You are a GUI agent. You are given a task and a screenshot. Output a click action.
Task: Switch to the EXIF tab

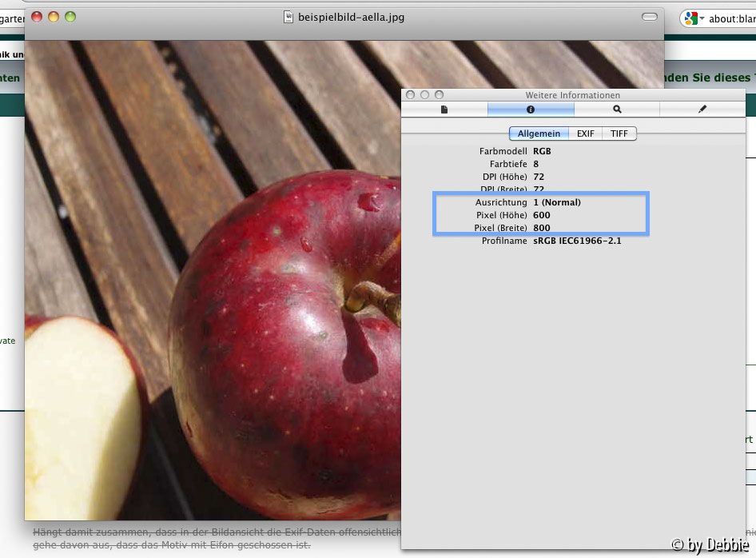click(586, 134)
